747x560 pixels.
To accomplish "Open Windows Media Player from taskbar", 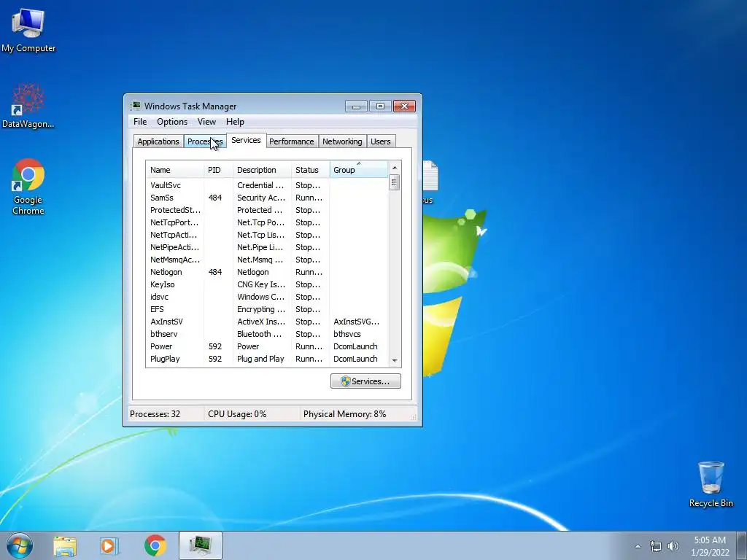I will [109, 545].
